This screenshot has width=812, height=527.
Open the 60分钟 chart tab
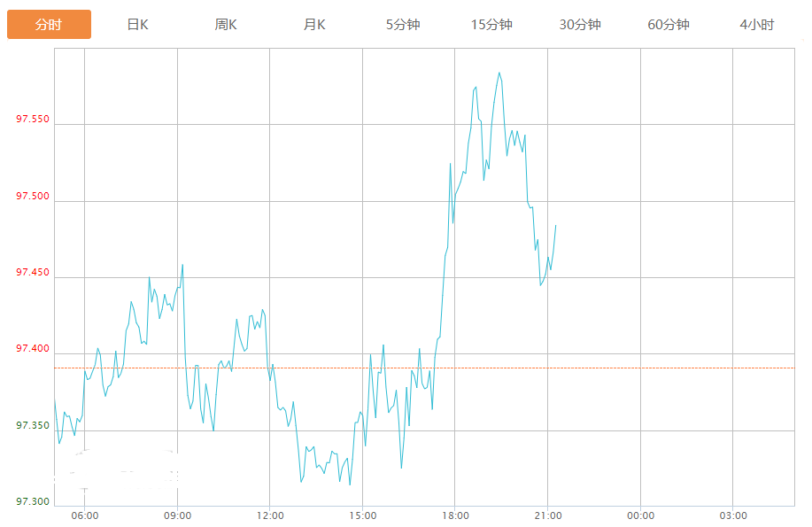coord(669,25)
